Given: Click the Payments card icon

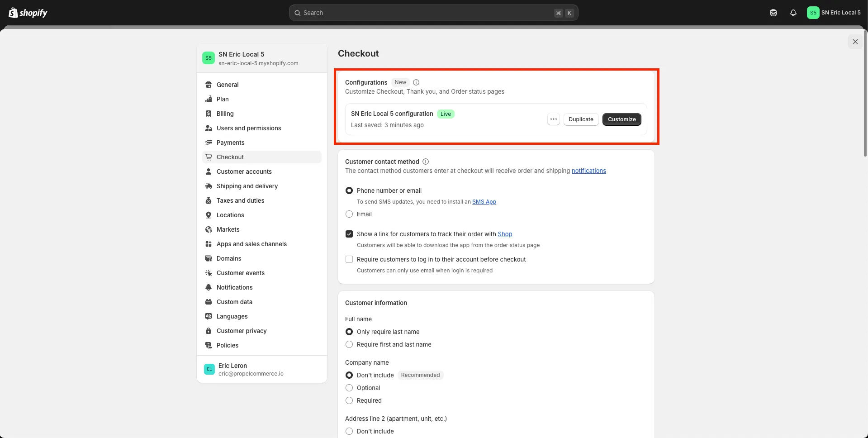Looking at the screenshot, I should [209, 143].
